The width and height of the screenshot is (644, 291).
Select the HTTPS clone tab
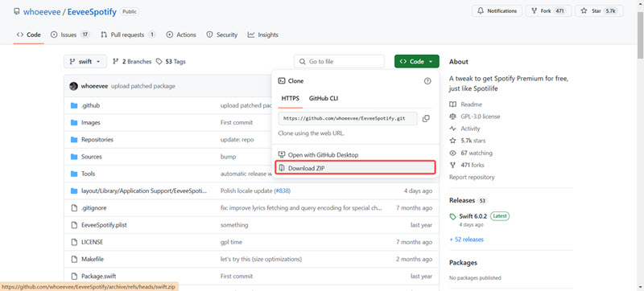pos(291,98)
